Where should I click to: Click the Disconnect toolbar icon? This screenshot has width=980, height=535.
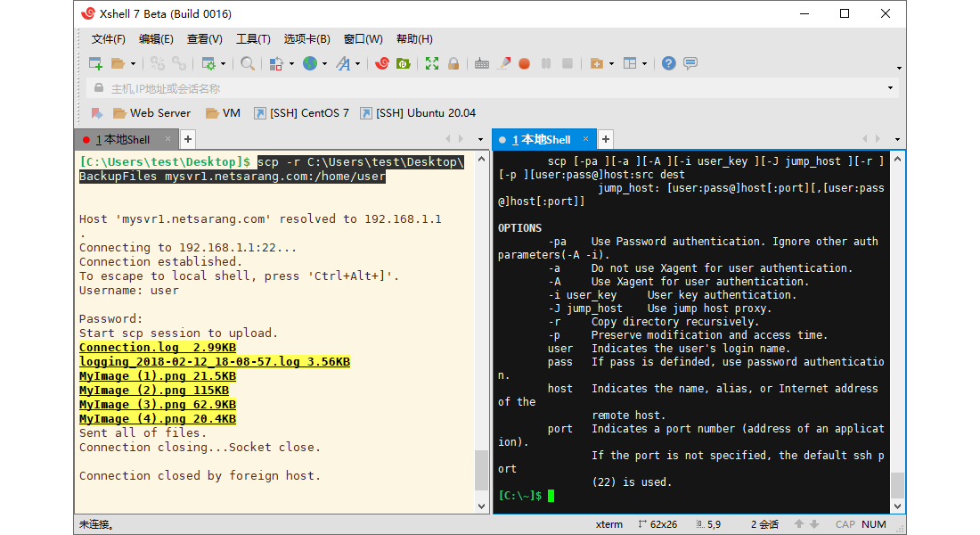[158, 63]
